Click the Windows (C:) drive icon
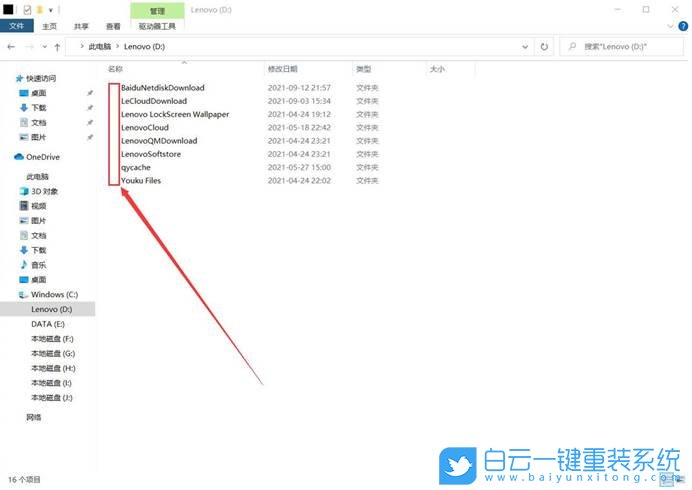Image resolution: width=692 pixels, height=490 pixels. point(23,294)
